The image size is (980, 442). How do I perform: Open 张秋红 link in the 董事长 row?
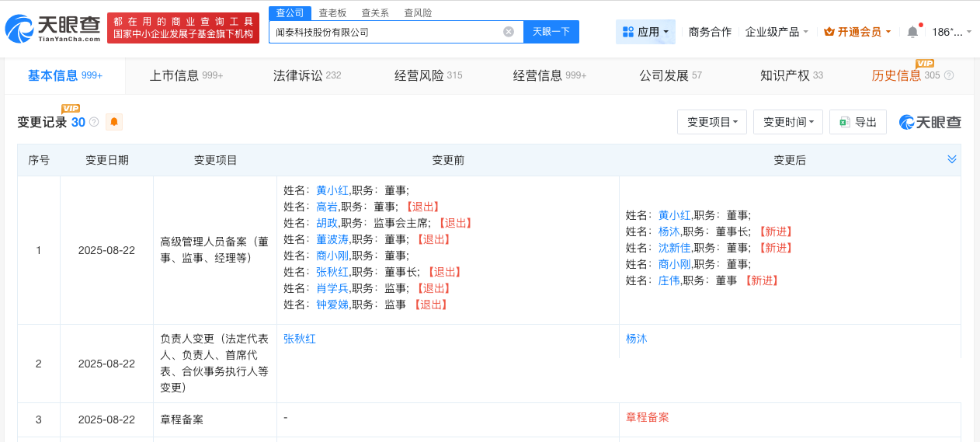pos(332,272)
